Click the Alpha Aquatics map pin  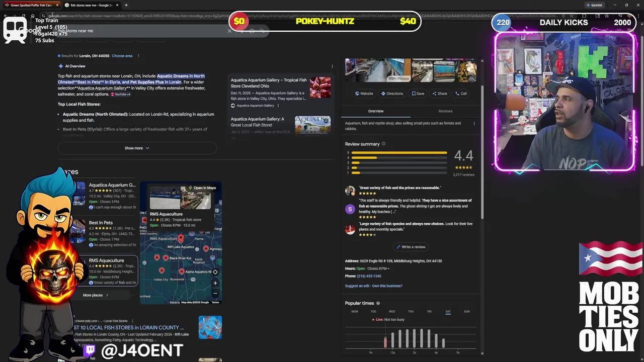[182, 271]
